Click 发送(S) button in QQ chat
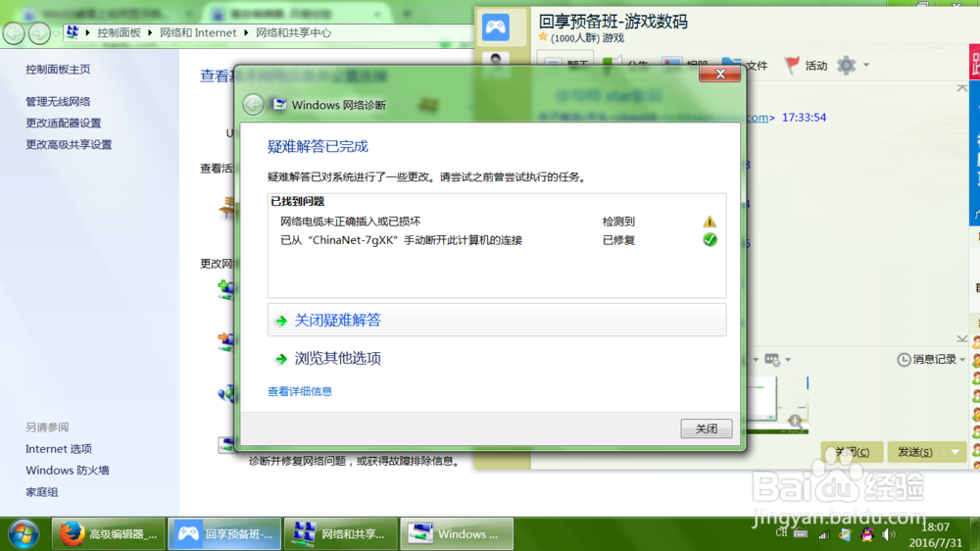980x551 pixels. 915,452
